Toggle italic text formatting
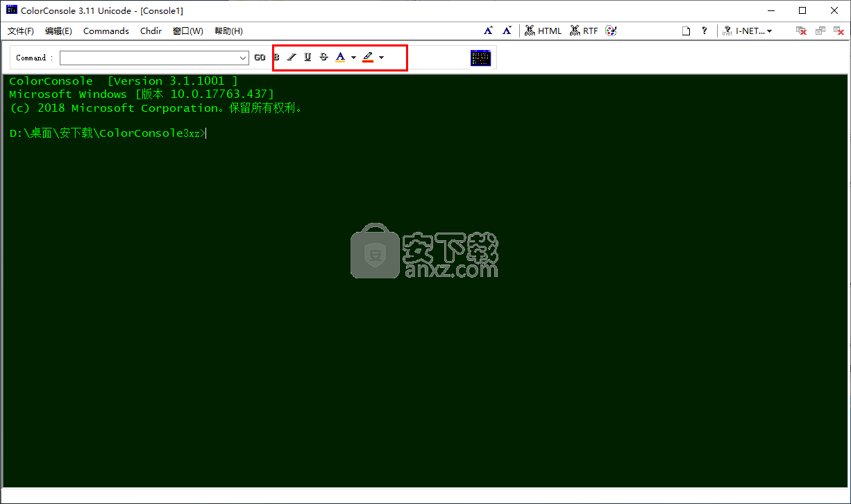This screenshot has height=504, width=851. (292, 57)
